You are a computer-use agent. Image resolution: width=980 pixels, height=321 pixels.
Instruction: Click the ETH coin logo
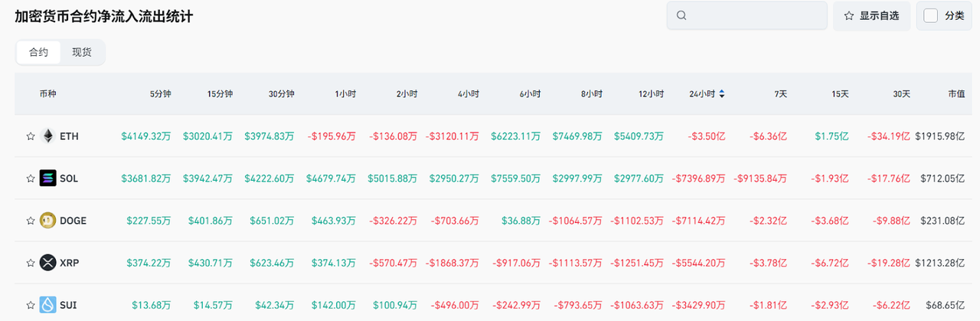click(x=48, y=136)
